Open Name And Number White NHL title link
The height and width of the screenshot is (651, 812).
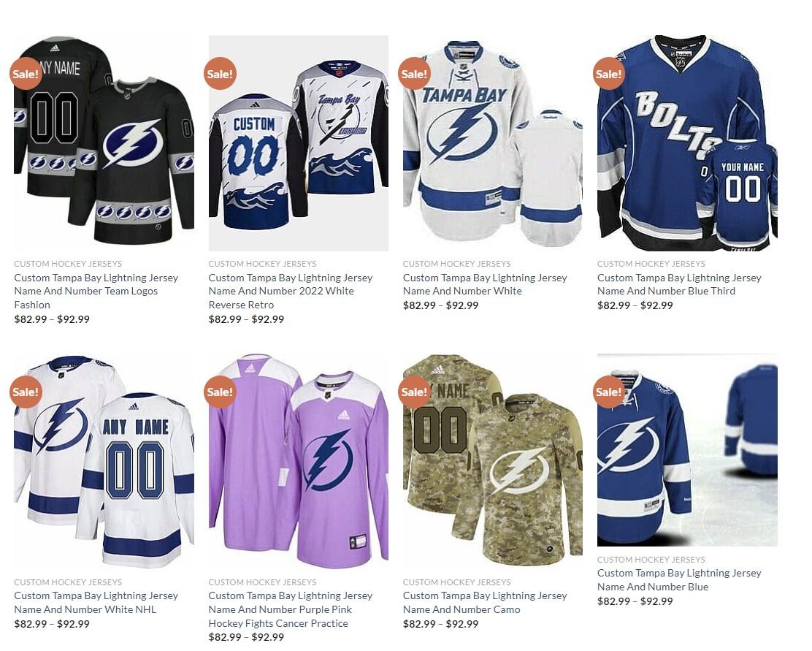pyautogui.click(x=96, y=603)
